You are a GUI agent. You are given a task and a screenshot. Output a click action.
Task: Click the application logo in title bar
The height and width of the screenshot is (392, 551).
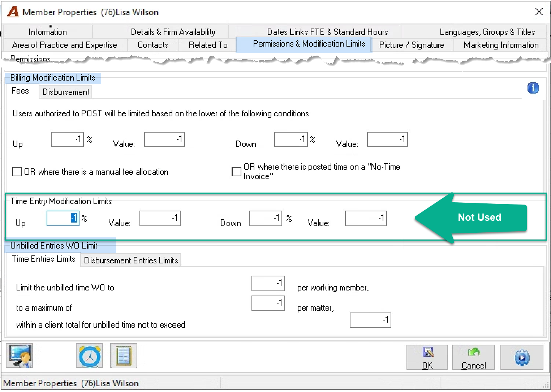tap(13, 12)
